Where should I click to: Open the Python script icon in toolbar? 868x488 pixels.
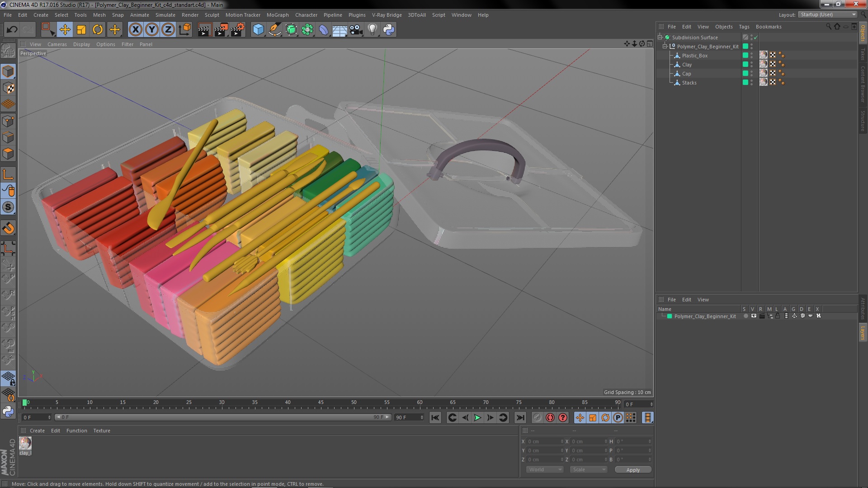(x=389, y=30)
